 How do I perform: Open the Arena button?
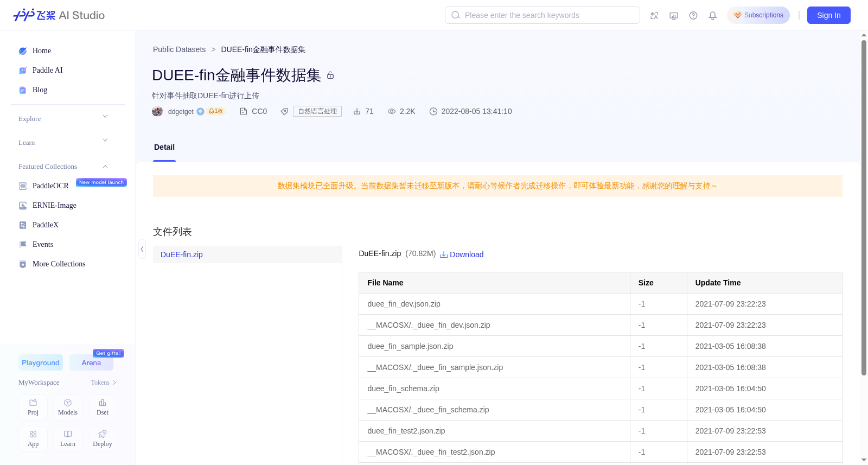pyautogui.click(x=91, y=362)
